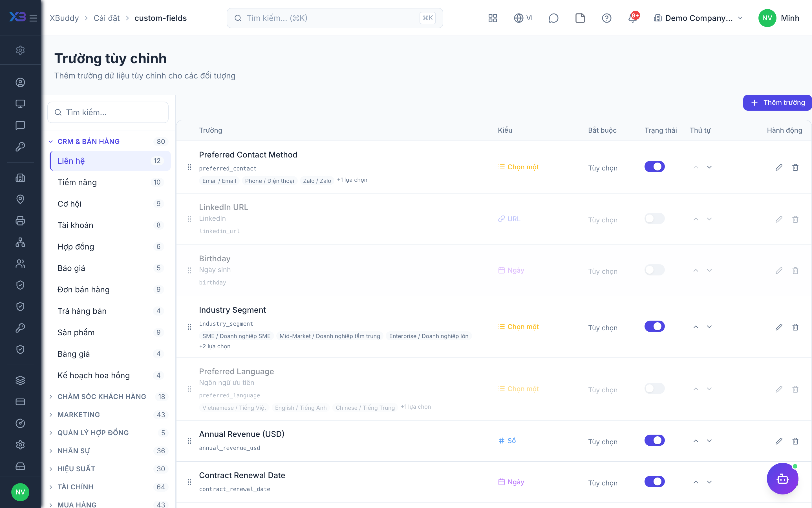Collapse the CRM & BÁN HÀNG group

tap(108, 141)
